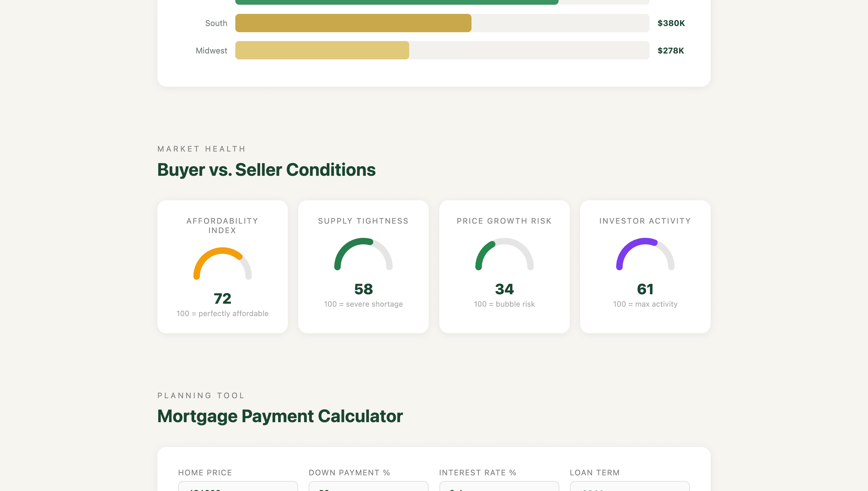
Task: Focus the Interest Rate % input field
Action: [x=499, y=487]
